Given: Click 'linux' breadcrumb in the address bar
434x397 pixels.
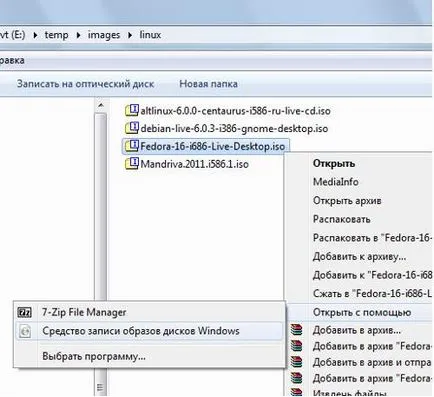Looking at the screenshot, I should click(150, 35).
